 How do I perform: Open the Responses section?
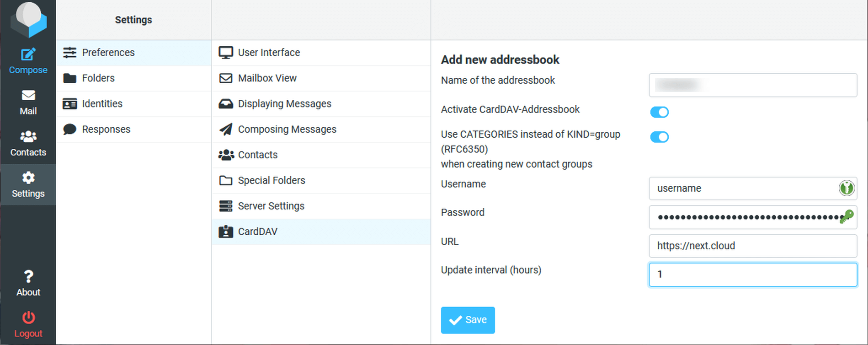tap(106, 129)
